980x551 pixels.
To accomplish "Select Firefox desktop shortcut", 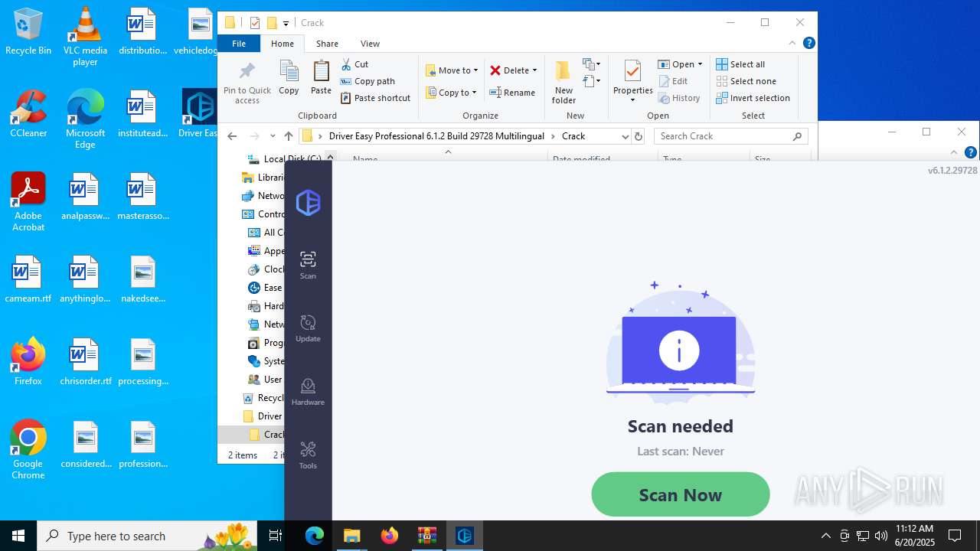I will [28, 362].
